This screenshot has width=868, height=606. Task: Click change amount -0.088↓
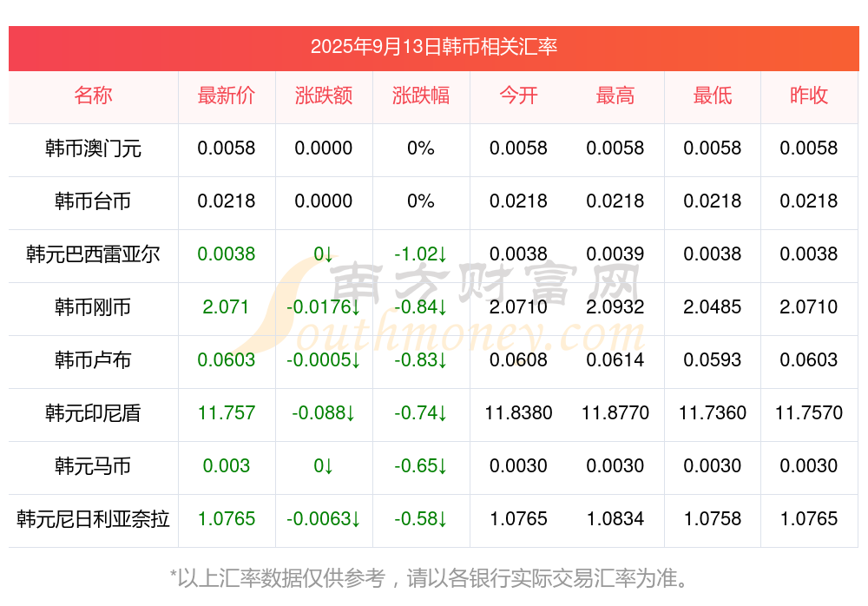324,412
